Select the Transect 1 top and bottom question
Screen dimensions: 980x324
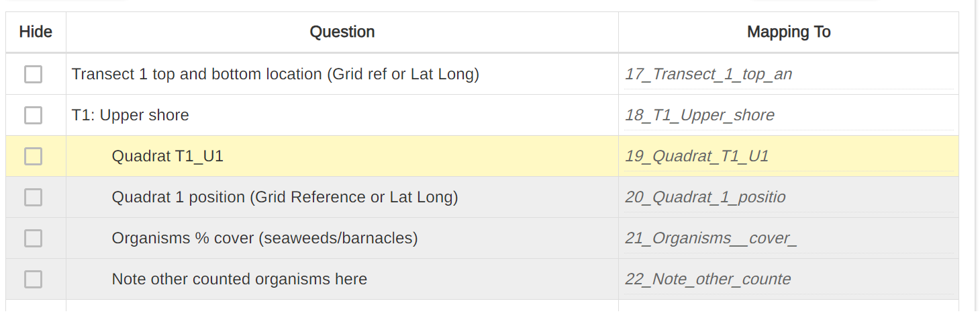click(275, 75)
